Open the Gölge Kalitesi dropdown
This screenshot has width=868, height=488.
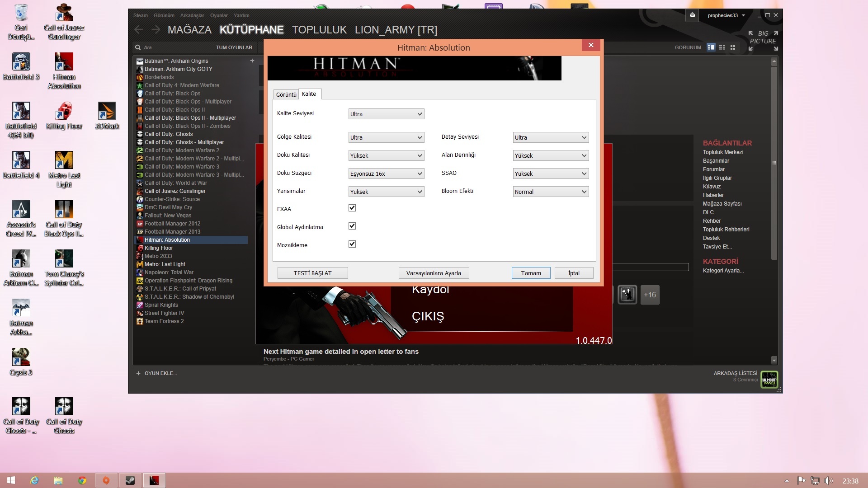point(386,137)
